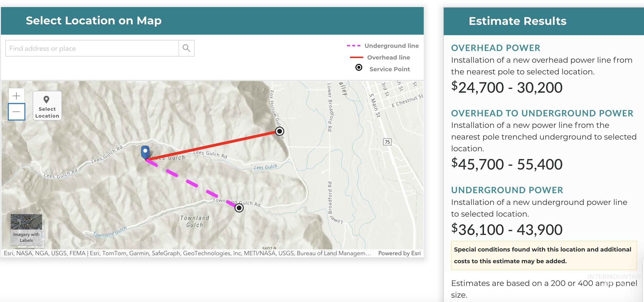The image size is (644, 302).
Task: Click the $36,100 - 43,900 estimate
Action: coord(507,230)
